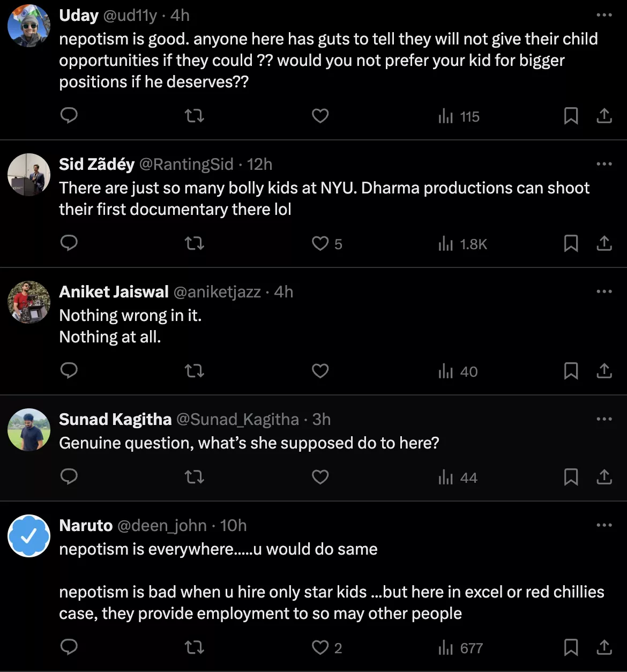This screenshot has width=627, height=672.
Task: Reply to Uday's nepotism tweet
Action: tap(69, 116)
